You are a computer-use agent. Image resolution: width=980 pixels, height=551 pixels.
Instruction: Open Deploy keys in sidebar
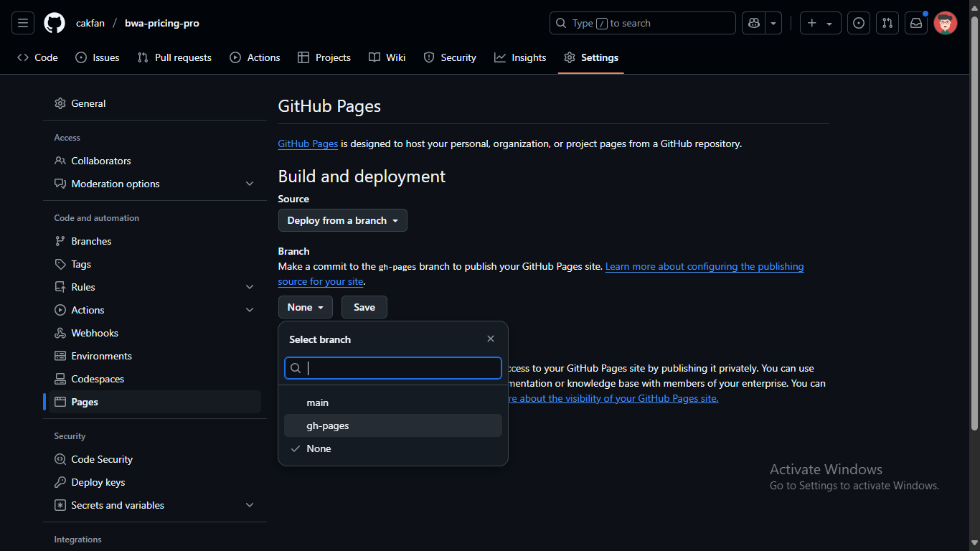tap(155, 482)
